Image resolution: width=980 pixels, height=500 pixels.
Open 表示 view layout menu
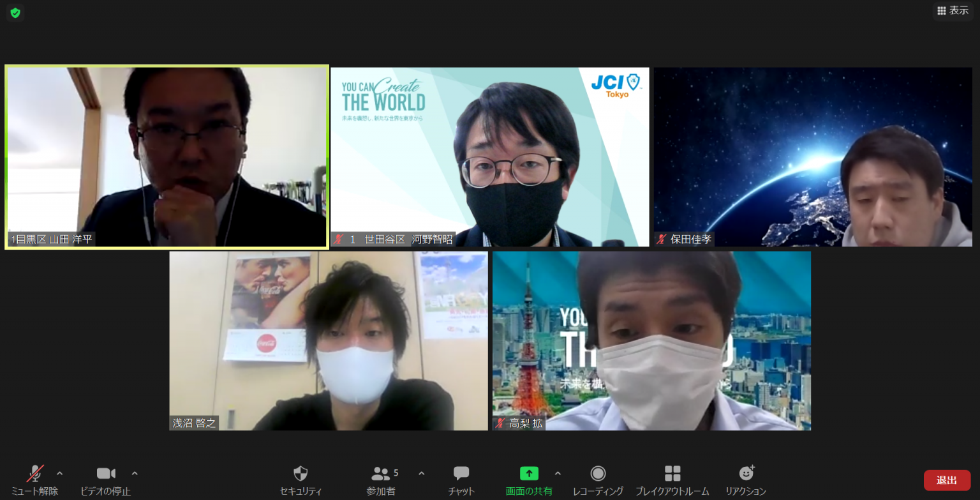tap(953, 11)
